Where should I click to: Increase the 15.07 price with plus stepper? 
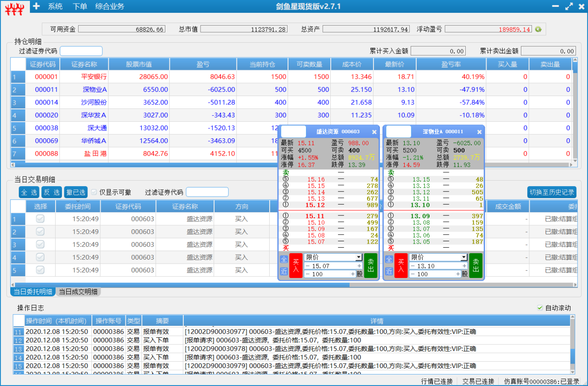360,266
